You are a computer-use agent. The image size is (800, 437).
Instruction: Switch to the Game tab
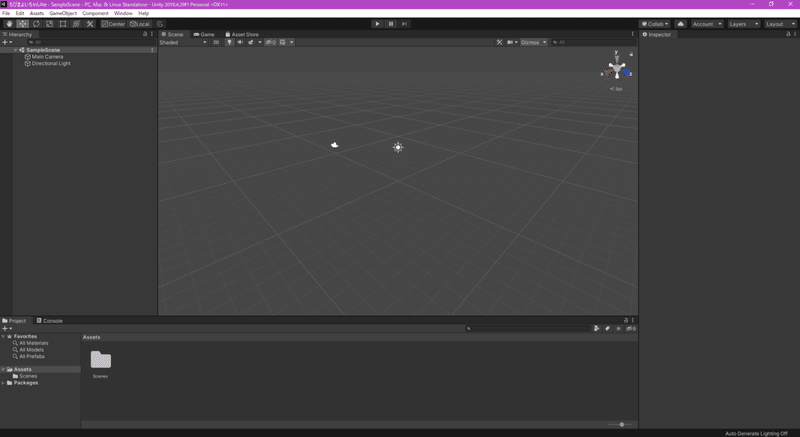204,35
